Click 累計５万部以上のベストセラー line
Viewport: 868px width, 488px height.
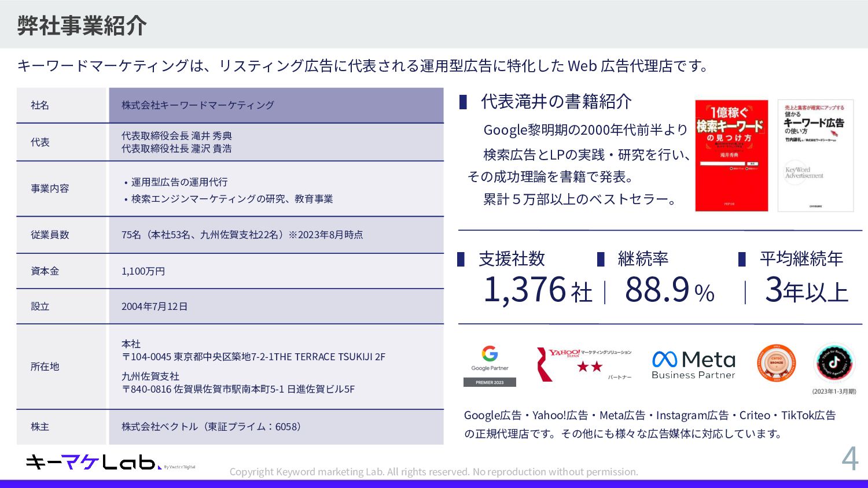(x=580, y=199)
